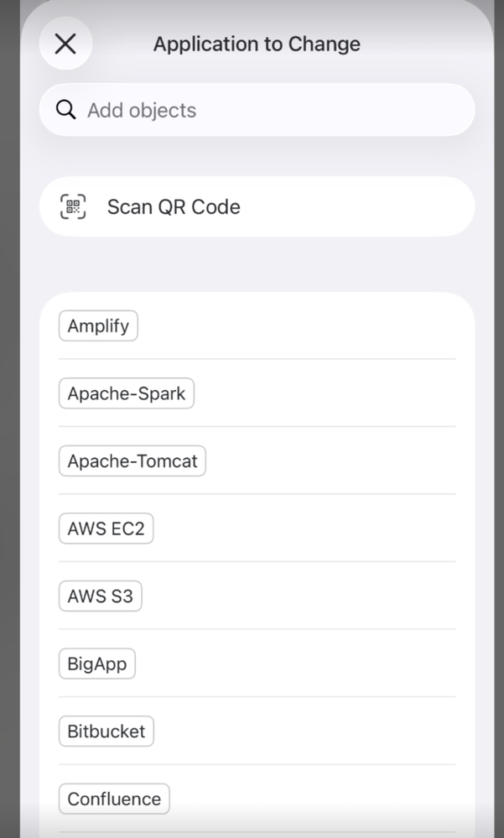Pick the Bitbucket application tag
Screen dimensions: 504x838
tap(106, 731)
